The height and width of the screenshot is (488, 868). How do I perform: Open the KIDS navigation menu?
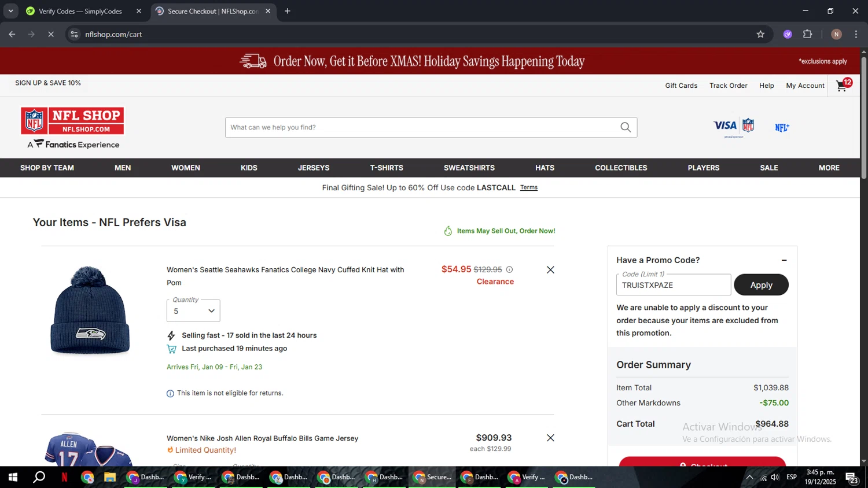tap(249, 168)
